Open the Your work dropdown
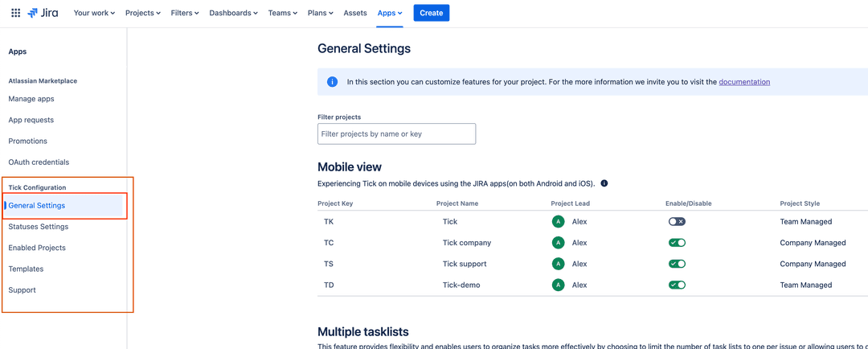Screen dimensions: 868x349 94,13
